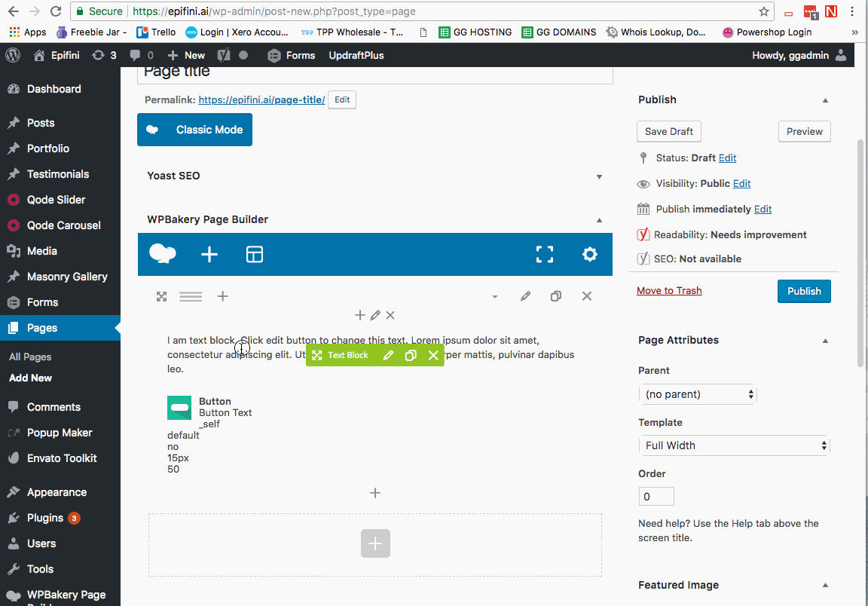Screen dimensions: 868x606
Task: Collapse the row using dropdown arrow toggle
Action: tap(495, 297)
